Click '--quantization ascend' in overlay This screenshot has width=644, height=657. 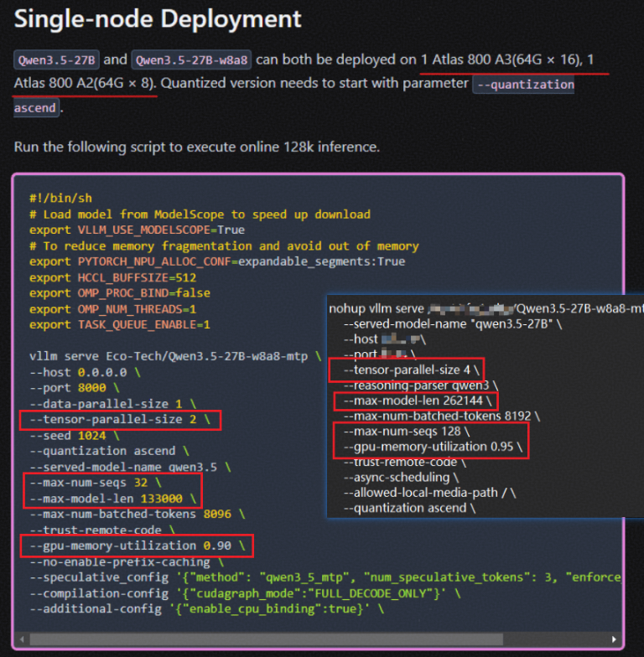click(409, 508)
